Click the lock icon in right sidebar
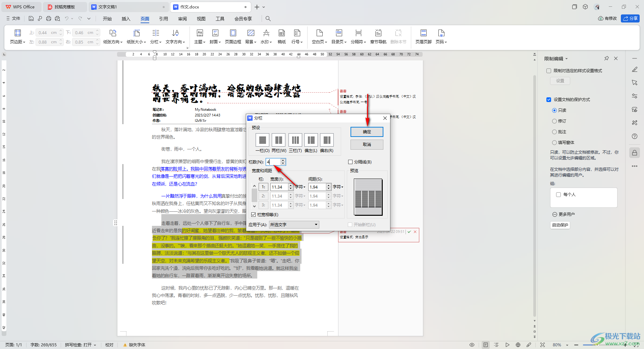 [635, 153]
